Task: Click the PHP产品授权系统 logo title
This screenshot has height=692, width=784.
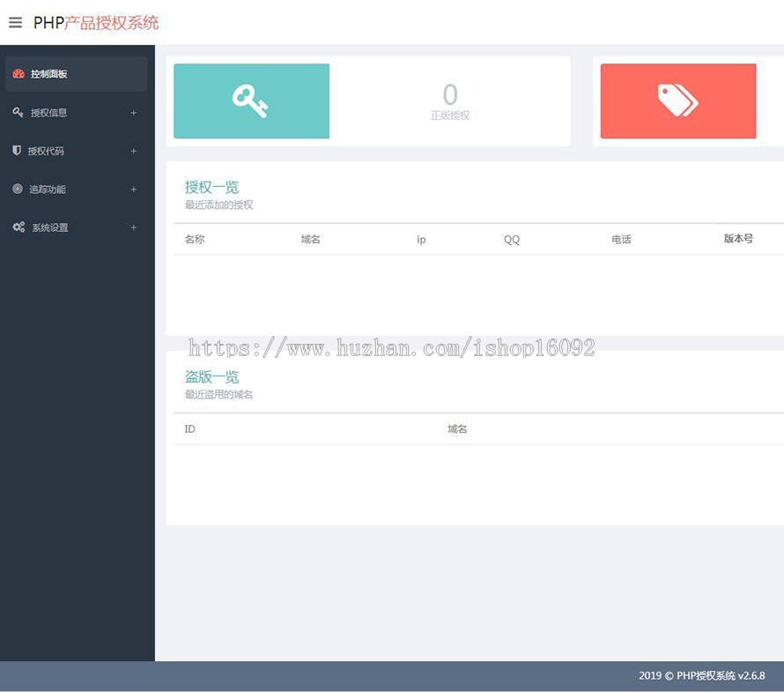Action: pyautogui.click(x=96, y=23)
